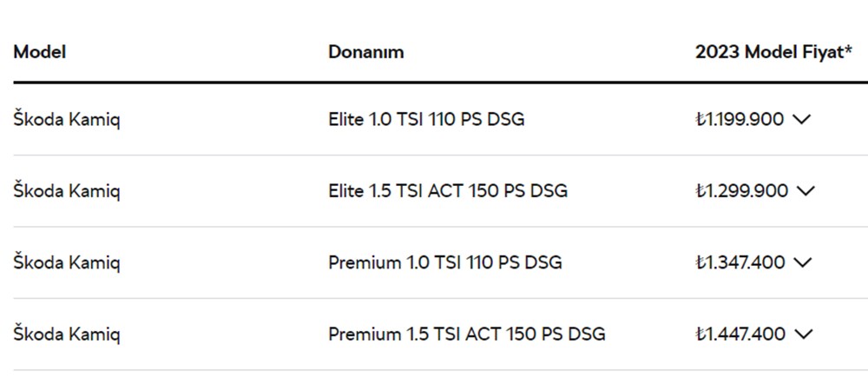Screen dimensions: 868x384
Task: Click the ₺1.199.900 price text
Action: (x=740, y=120)
